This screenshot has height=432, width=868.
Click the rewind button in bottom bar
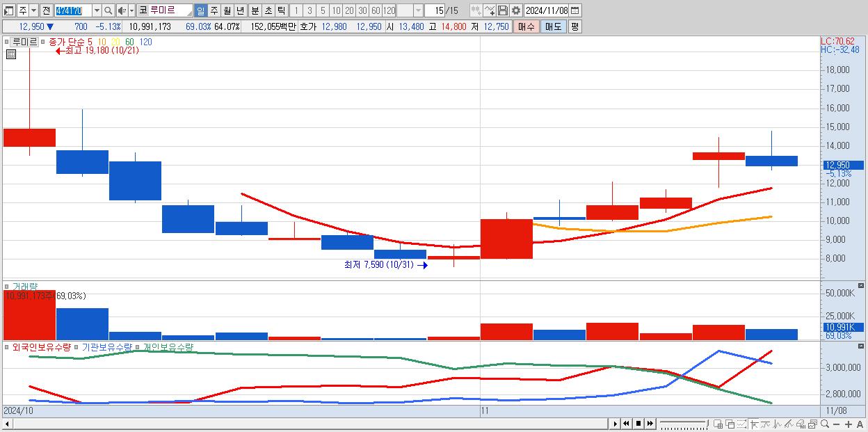tap(626, 424)
